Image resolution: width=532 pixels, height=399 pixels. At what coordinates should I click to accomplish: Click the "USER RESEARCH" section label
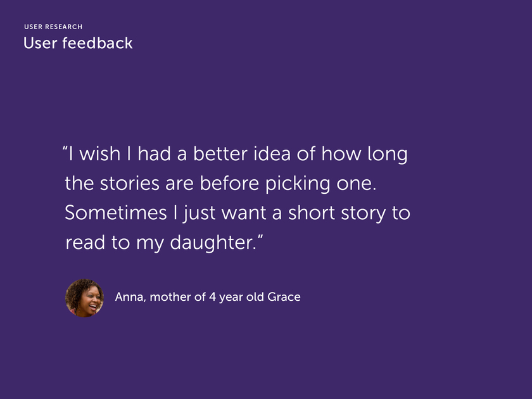point(53,27)
